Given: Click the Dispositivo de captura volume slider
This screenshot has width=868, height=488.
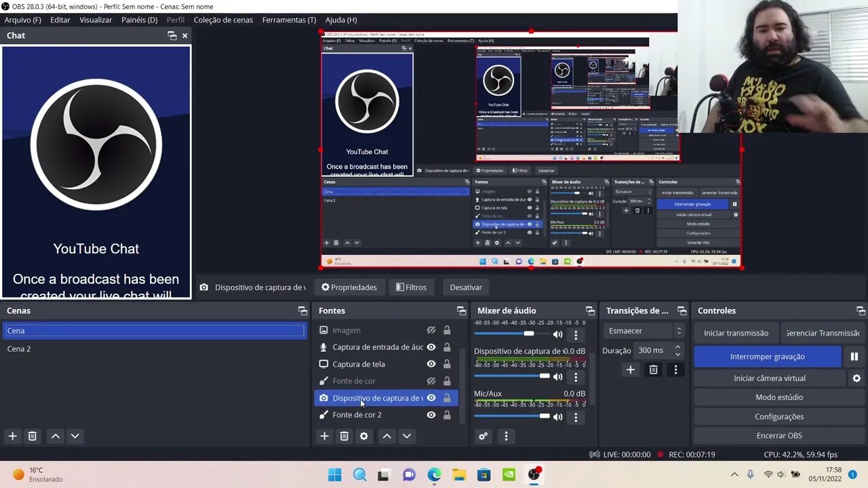Looking at the screenshot, I should point(512,376).
